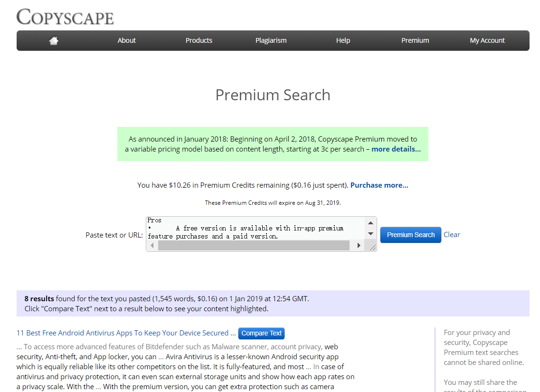Open the Products menu
The image size is (540, 392).
[199, 40]
